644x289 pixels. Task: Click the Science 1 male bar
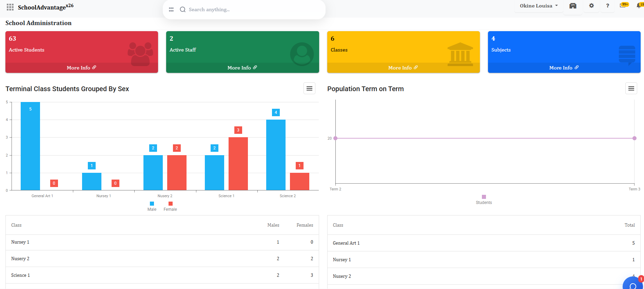pos(214,172)
